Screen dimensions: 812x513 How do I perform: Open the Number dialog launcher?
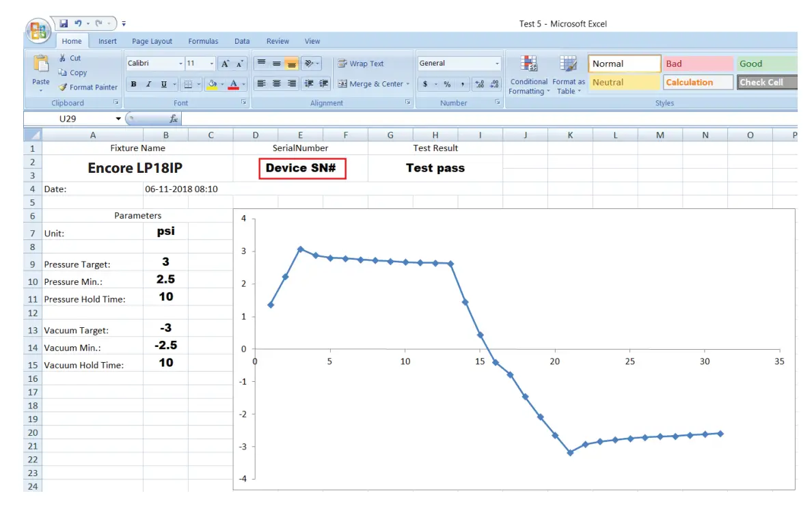tap(497, 102)
